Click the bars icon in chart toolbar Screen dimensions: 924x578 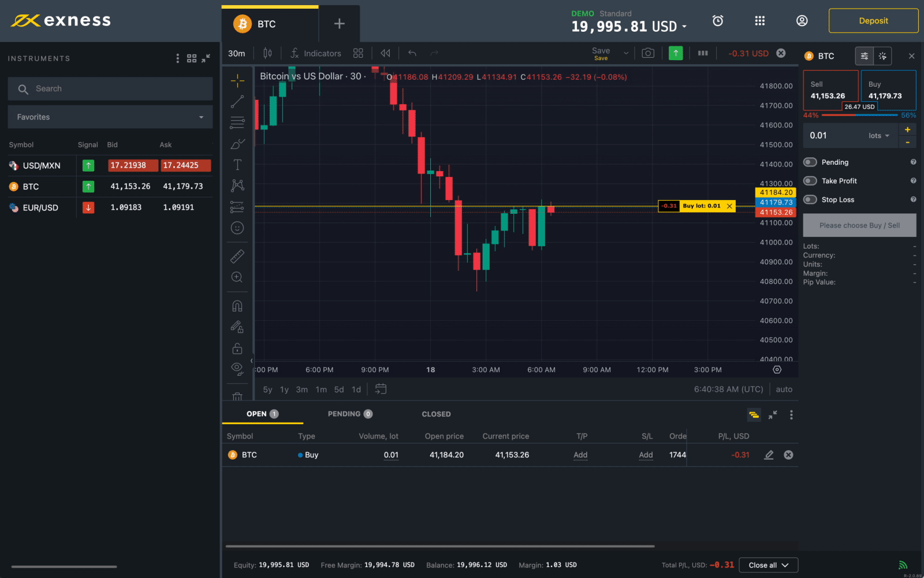point(703,53)
